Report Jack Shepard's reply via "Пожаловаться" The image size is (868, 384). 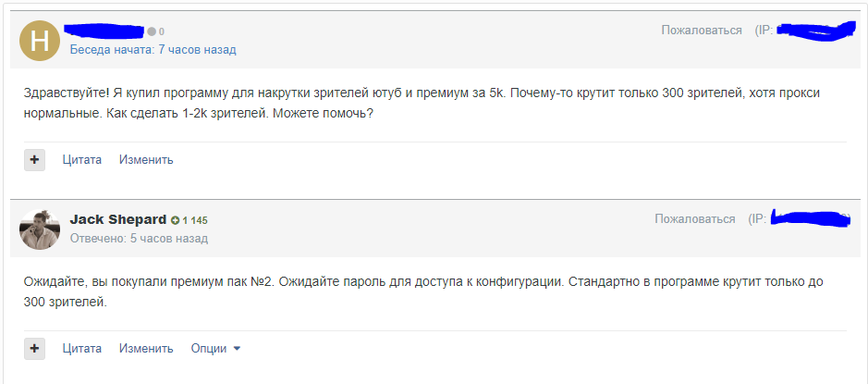pyautogui.click(x=695, y=219)
